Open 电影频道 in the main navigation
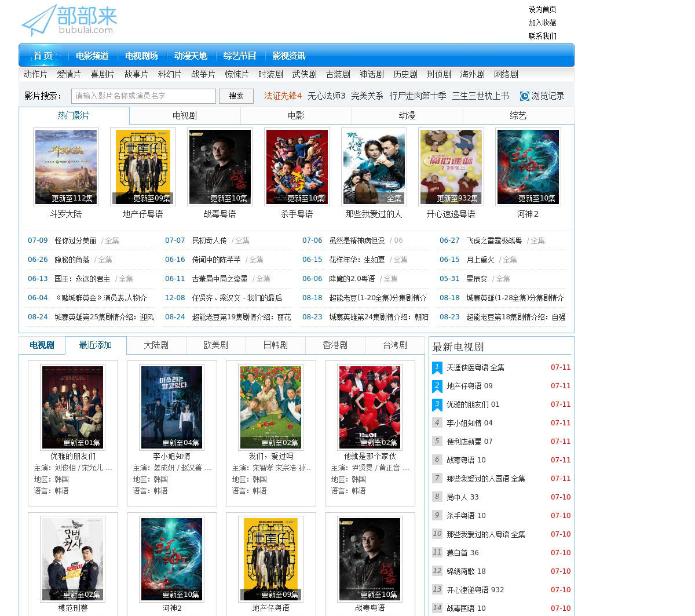Viewport: 695px width, 616px height. coord(92,56)
